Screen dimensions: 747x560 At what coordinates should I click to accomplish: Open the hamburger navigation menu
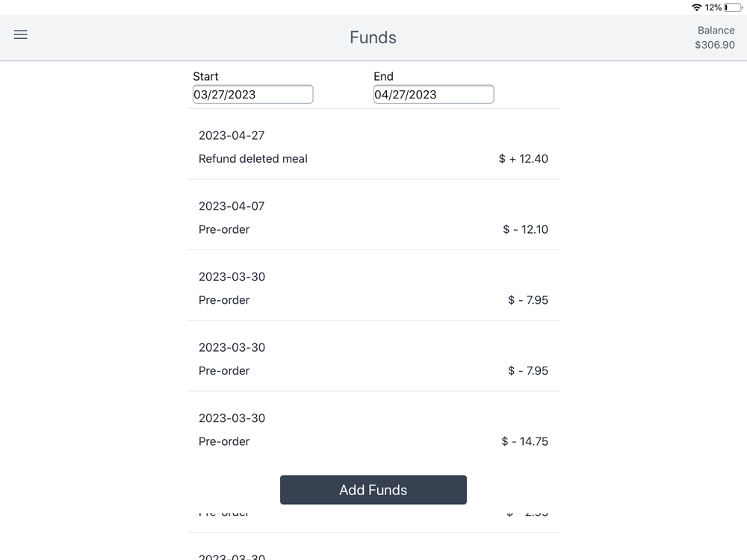pyautogui.click(x=21, y=35)
